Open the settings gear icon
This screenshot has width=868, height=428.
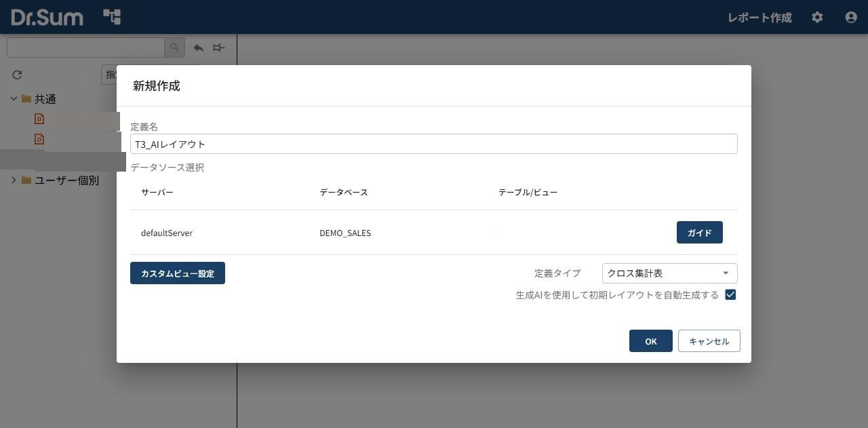pyautogui.click(x=817, y=18)
